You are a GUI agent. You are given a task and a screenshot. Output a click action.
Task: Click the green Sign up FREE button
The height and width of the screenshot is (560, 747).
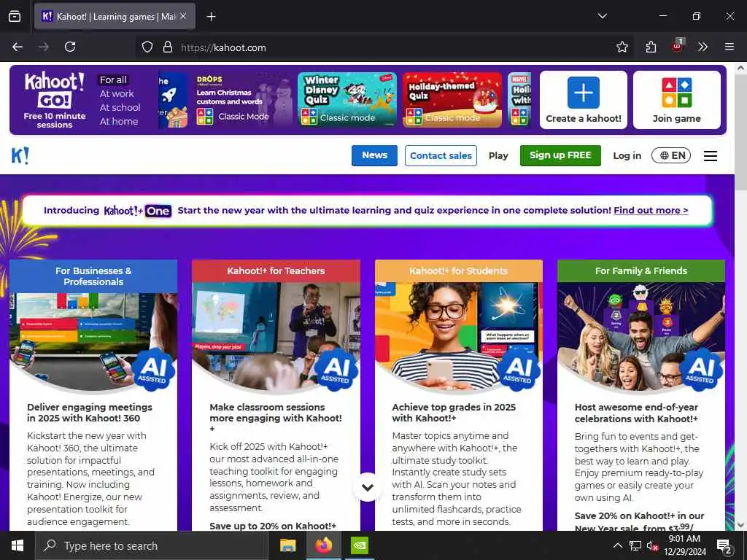(560, 155)
